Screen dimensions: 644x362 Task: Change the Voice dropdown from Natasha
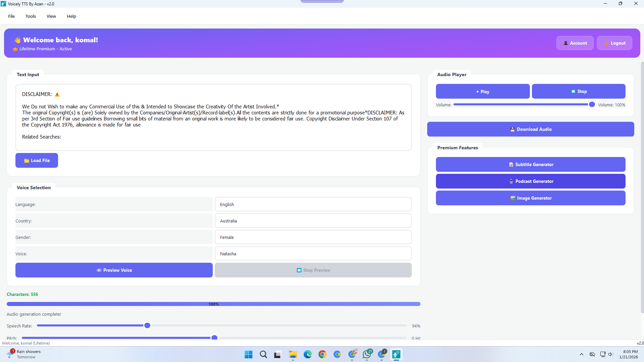click(313, 254)
